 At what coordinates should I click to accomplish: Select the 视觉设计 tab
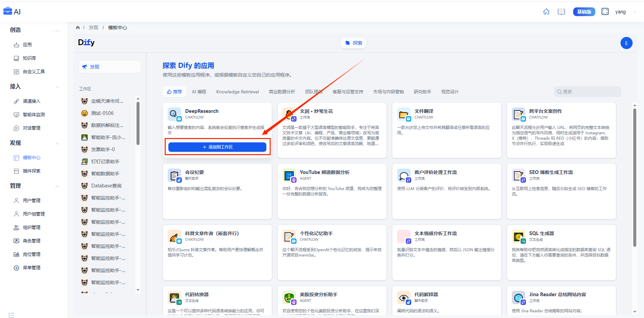[x=450, y=92]
